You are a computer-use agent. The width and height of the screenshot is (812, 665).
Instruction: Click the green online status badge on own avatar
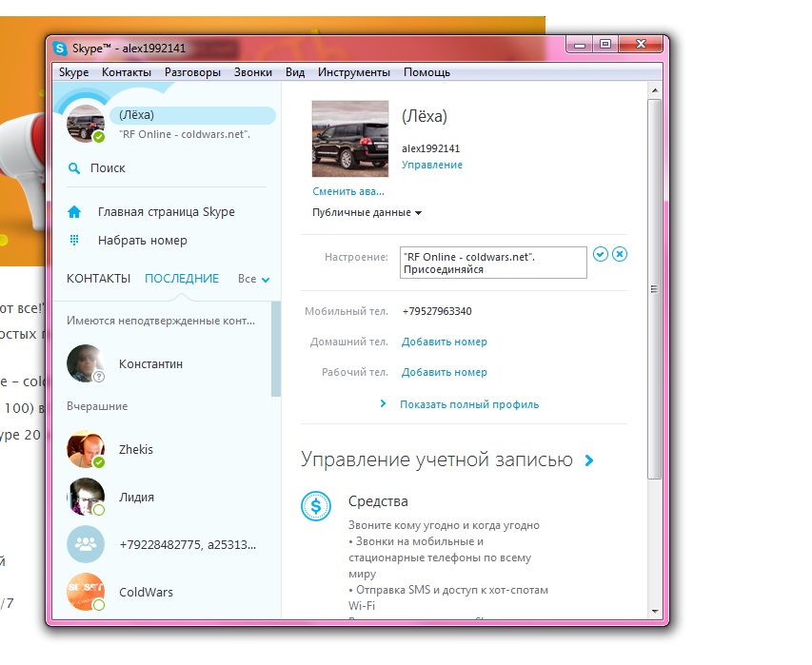click(x=98, y=137)
